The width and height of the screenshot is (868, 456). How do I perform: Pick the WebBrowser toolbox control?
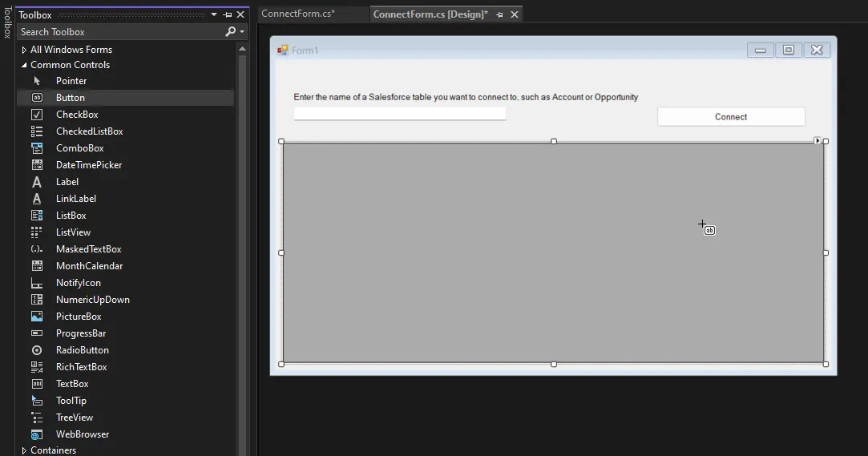(x=82, y=434)
